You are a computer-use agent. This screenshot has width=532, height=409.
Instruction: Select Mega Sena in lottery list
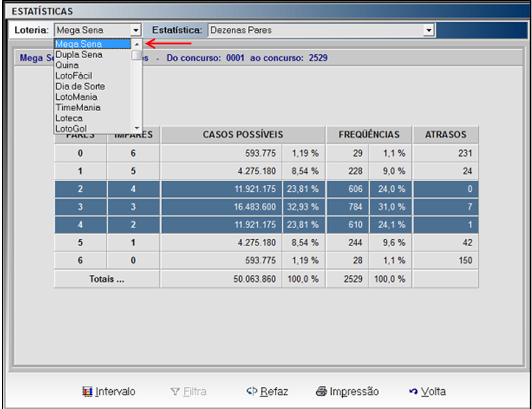tap(92, 44)
